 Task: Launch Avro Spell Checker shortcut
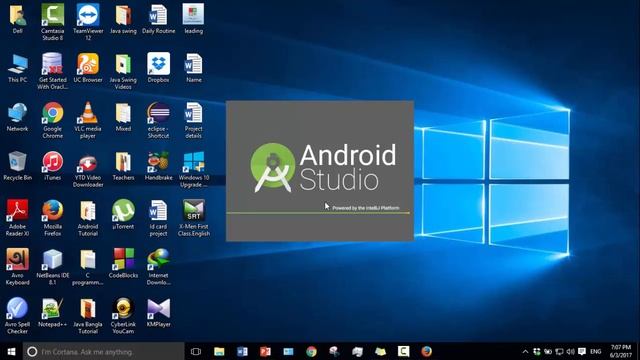click(18, 309)
